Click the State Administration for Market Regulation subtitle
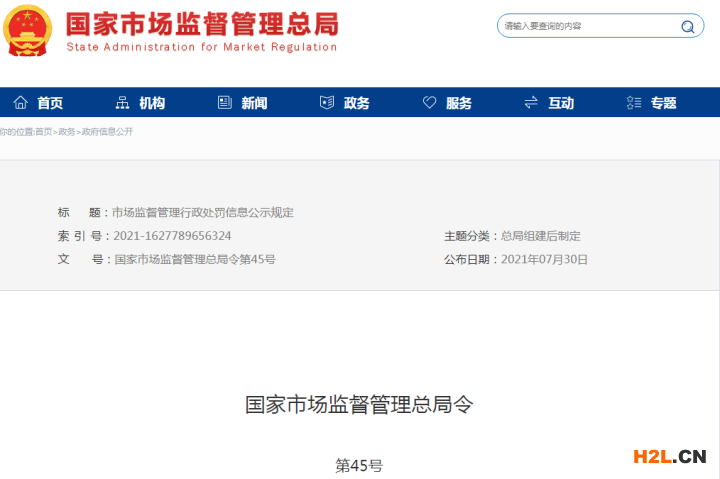Screen dimensions: 720x479 click(201, 47)
